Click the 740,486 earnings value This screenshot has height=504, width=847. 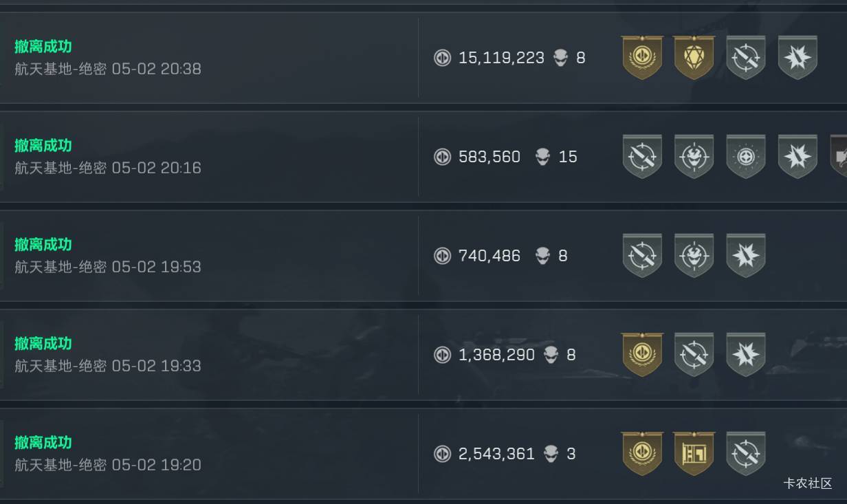point(489,256)
